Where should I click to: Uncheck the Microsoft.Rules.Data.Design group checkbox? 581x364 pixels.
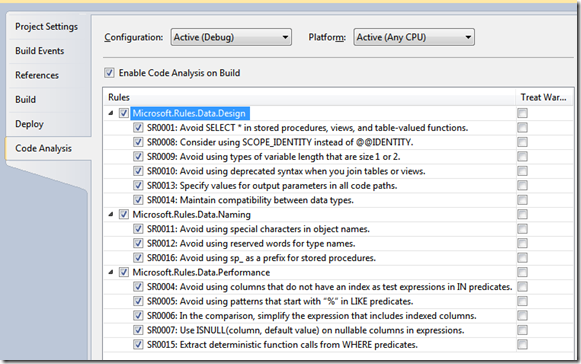tap(123, 113)
